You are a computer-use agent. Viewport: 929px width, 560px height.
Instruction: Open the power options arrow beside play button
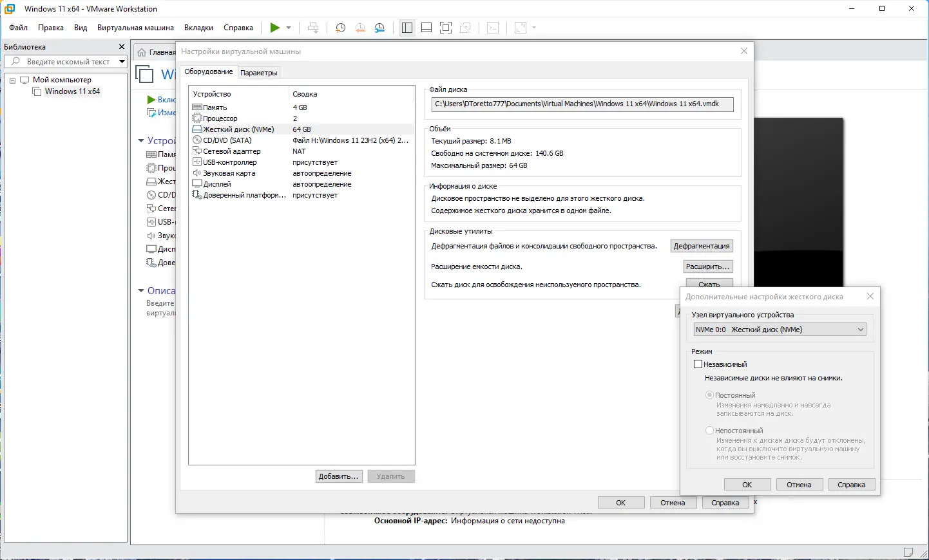click(x=289, y=28)
